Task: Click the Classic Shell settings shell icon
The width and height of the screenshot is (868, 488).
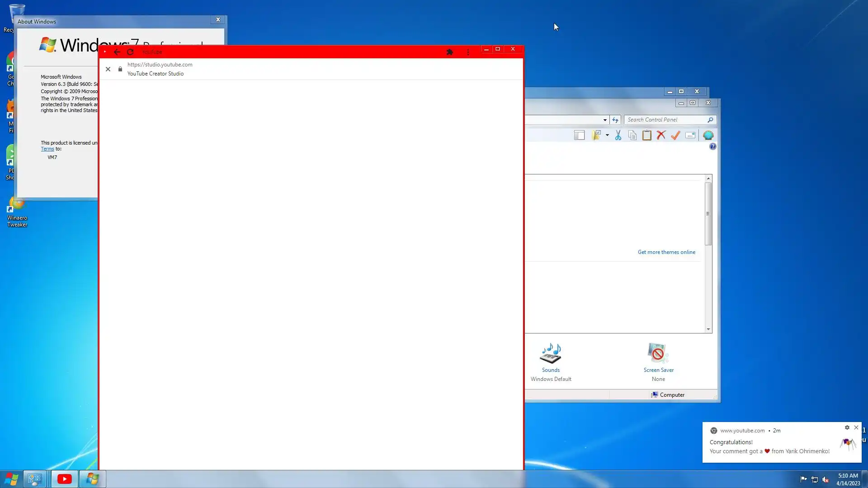Action: (x=708, y=135)
